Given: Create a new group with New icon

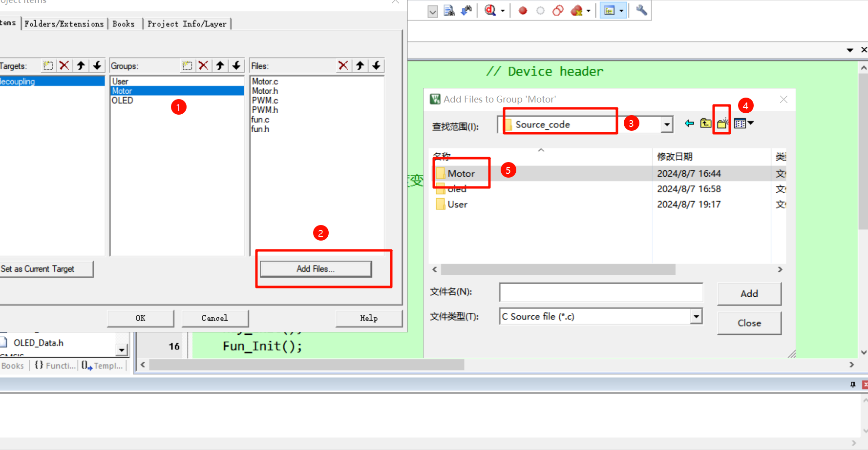Looking at the screenshot, I should coord(187,65).
